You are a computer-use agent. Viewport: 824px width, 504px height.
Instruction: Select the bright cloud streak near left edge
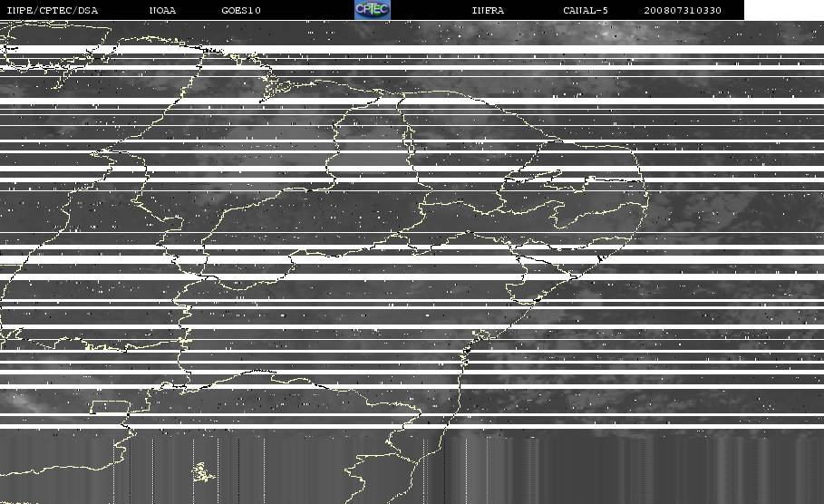[21, 402]
